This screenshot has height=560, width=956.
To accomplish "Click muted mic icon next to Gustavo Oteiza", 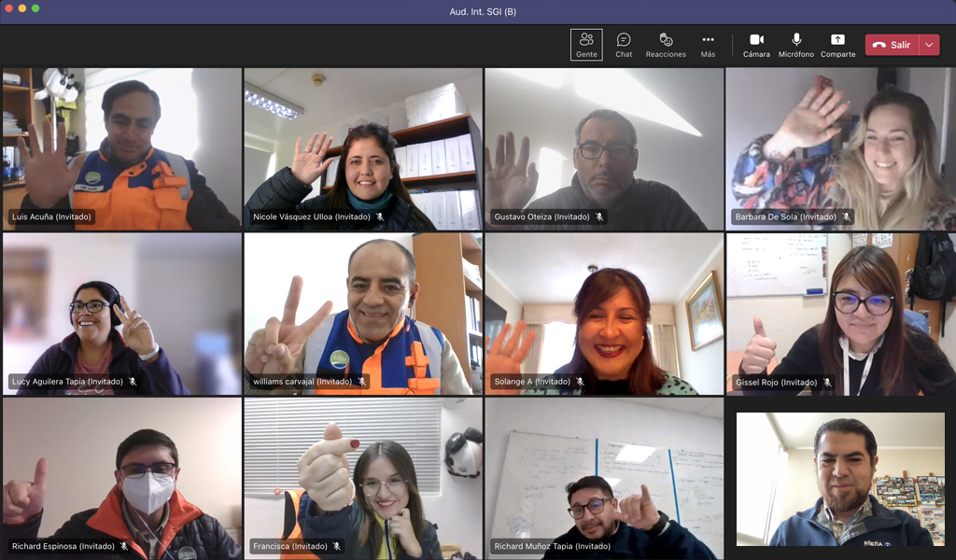I will (599, 217).
